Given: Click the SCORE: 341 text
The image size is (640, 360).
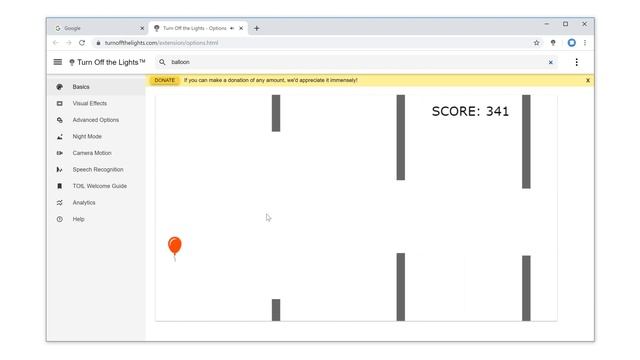Looking at the screenshot, I should click(x=470, y=111).
